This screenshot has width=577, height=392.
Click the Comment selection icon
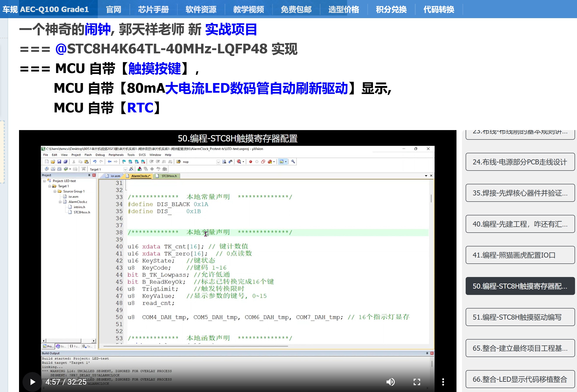164,162
